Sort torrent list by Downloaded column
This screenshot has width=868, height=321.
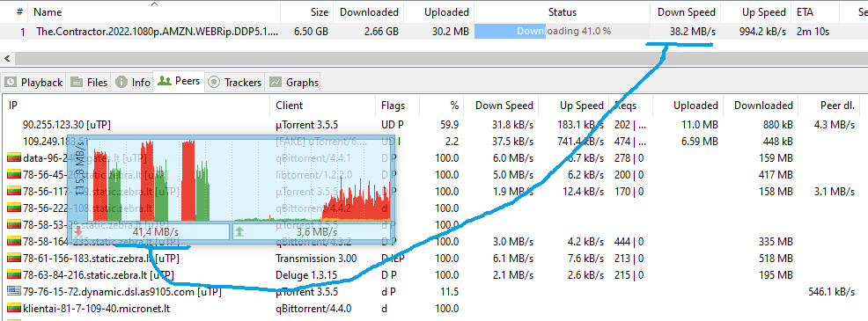coord(368,11)
